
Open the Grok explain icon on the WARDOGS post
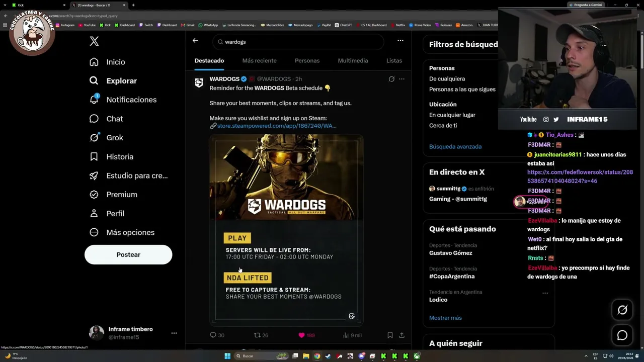coord(391,79)
